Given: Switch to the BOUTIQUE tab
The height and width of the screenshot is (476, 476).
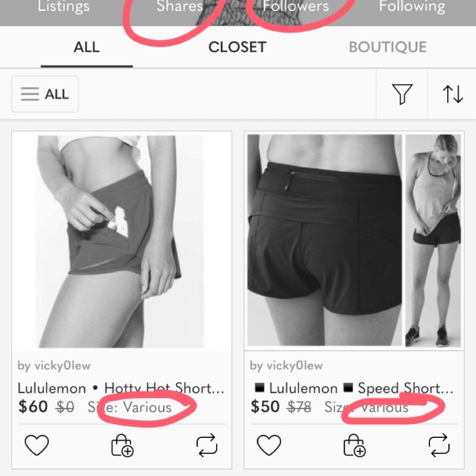Looking at the screenshot, I should pyautogui.click(x=387, y=47).
